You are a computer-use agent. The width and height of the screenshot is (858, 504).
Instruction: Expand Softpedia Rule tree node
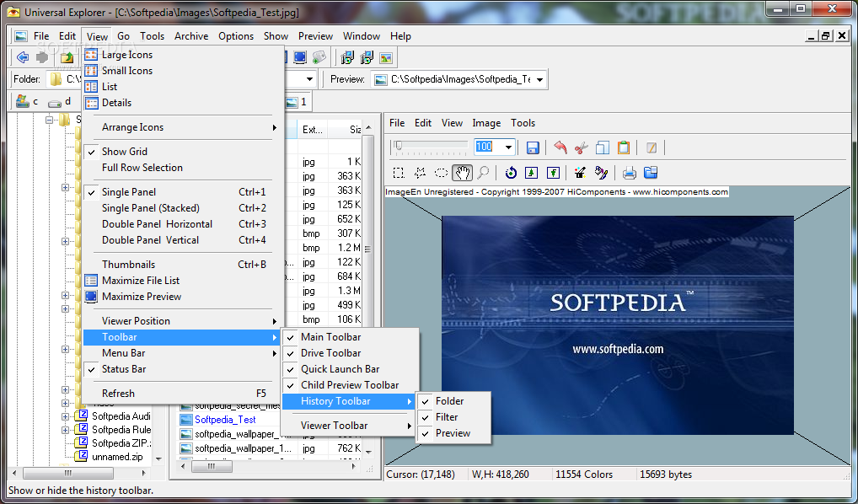[65, 430]
